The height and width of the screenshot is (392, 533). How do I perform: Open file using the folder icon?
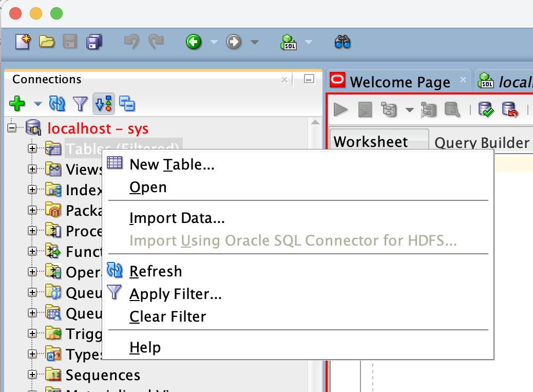coord(47,42)
